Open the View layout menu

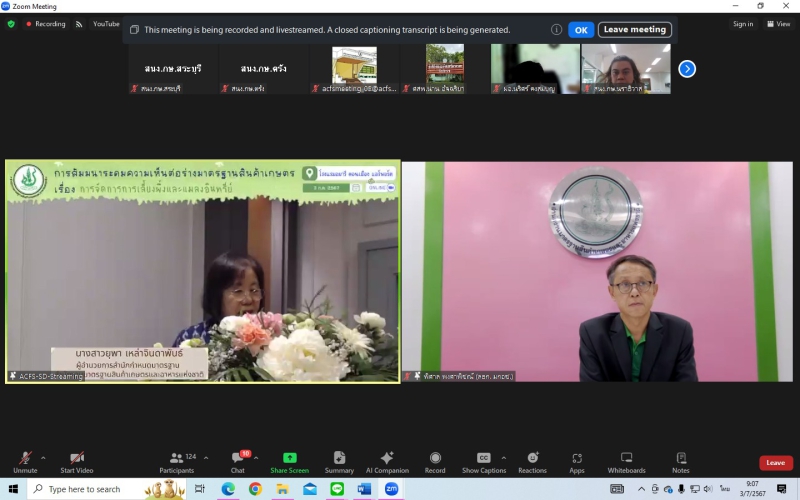pyautogui.click(x=779, y=24)
